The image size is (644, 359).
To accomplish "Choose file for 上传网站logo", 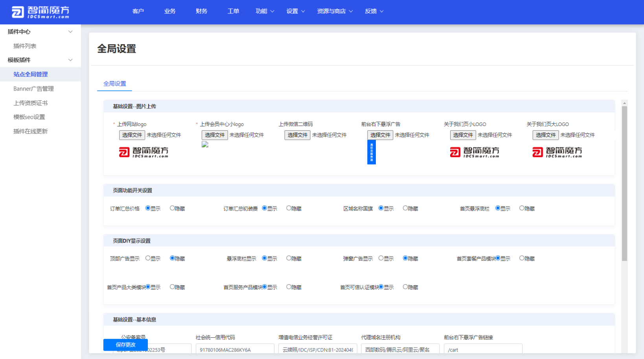I will 132,135.
